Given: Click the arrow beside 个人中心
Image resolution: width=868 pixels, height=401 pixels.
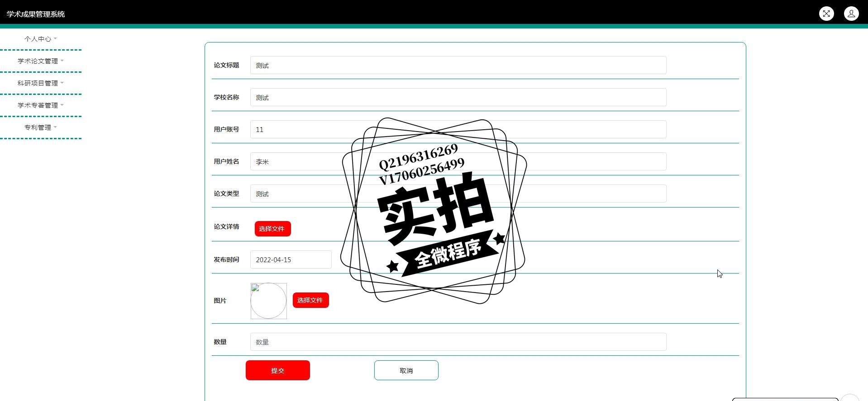Looking at the screenshot, I should (55, 39).
